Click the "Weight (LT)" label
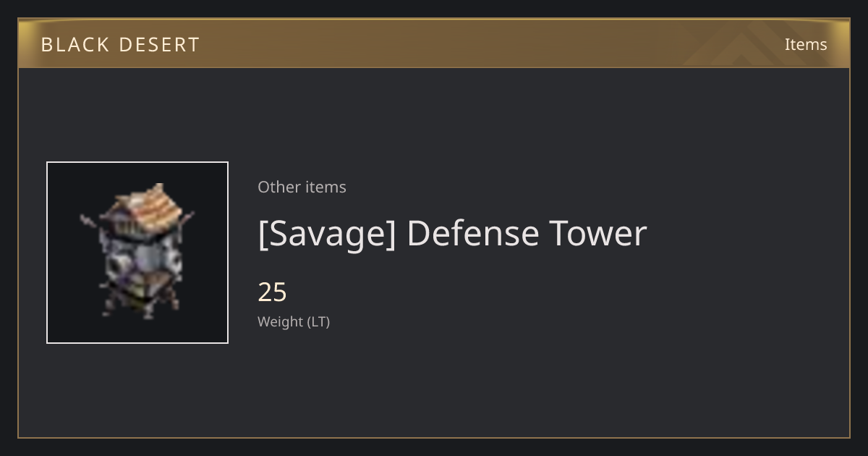Viewport: 868px width, 456px height. 294,321
